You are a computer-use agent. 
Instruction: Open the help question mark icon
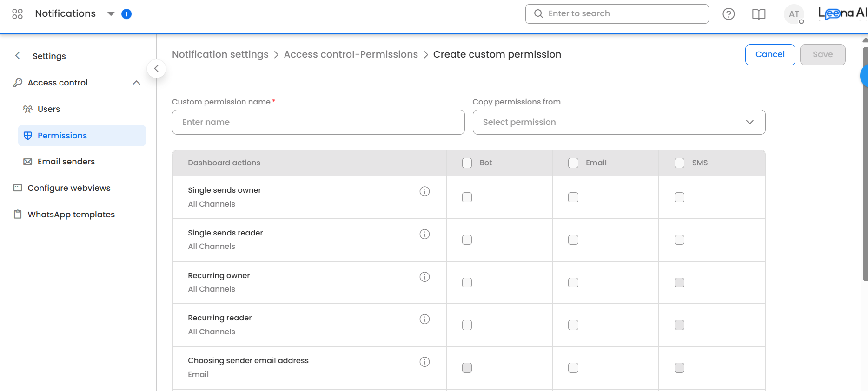(729, 14)
